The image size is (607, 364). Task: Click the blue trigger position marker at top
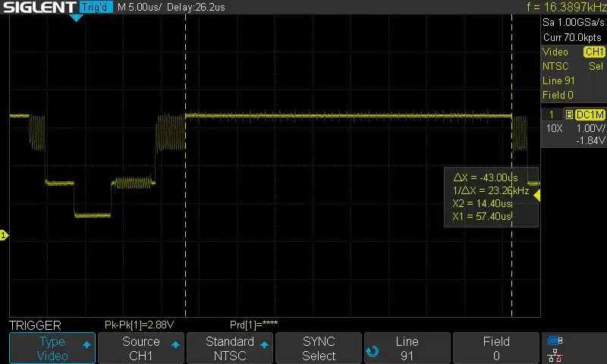pyautogui.click(x=76, y=17)
